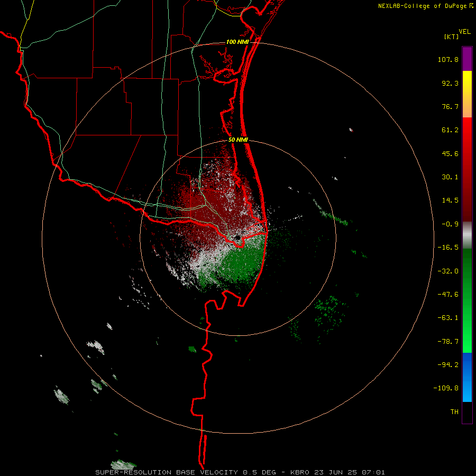Click the 45.6 legend value
The width and height of the screenshot is (476, 476).
[450, 153]
